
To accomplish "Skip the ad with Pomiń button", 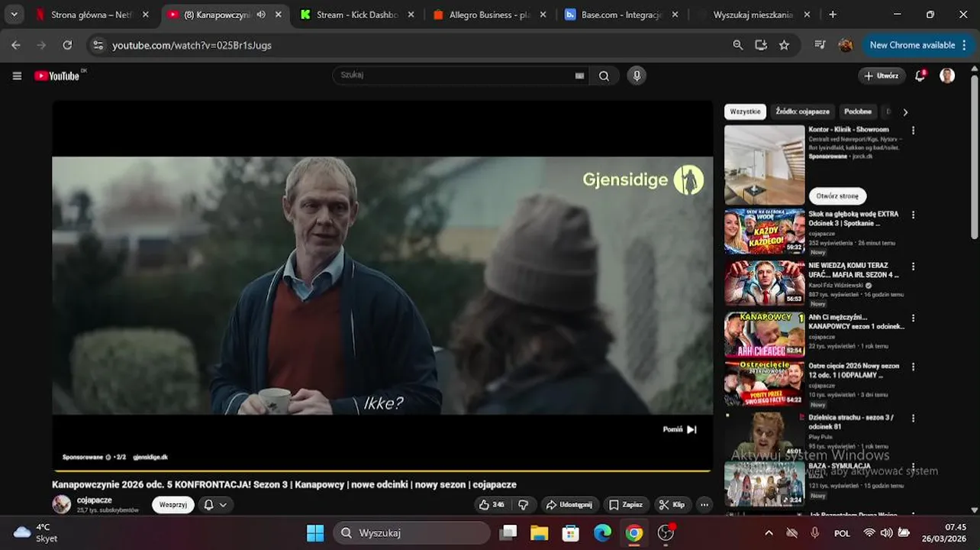I will (679, 429).
